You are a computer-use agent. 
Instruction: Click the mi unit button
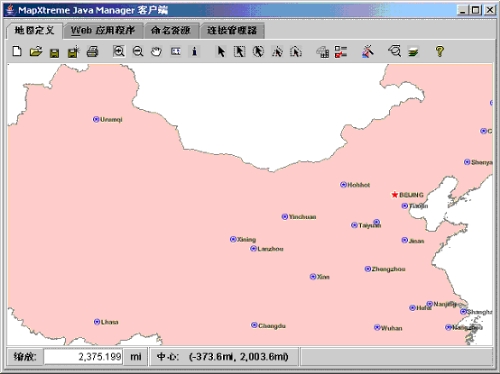(136, 357)
